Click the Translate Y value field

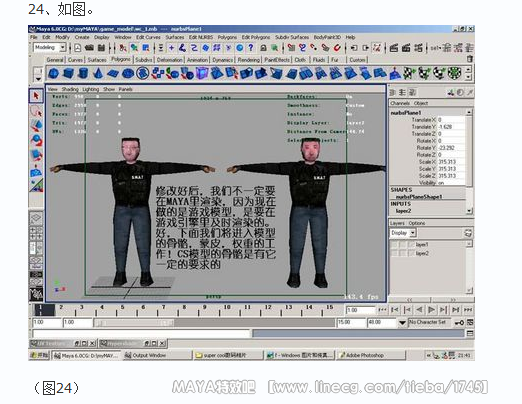[451, 127]
